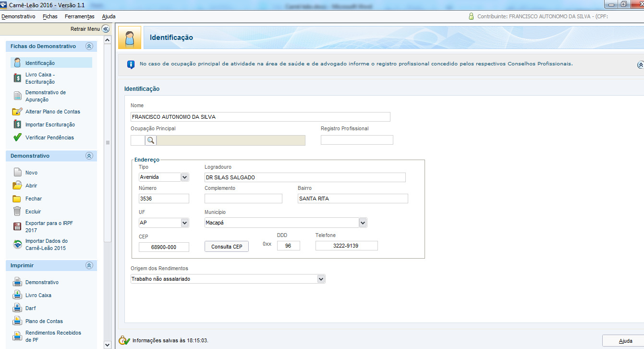Open the Fichas menu
The width and height of the screenshot is (644, 349).
click(50, 16)
